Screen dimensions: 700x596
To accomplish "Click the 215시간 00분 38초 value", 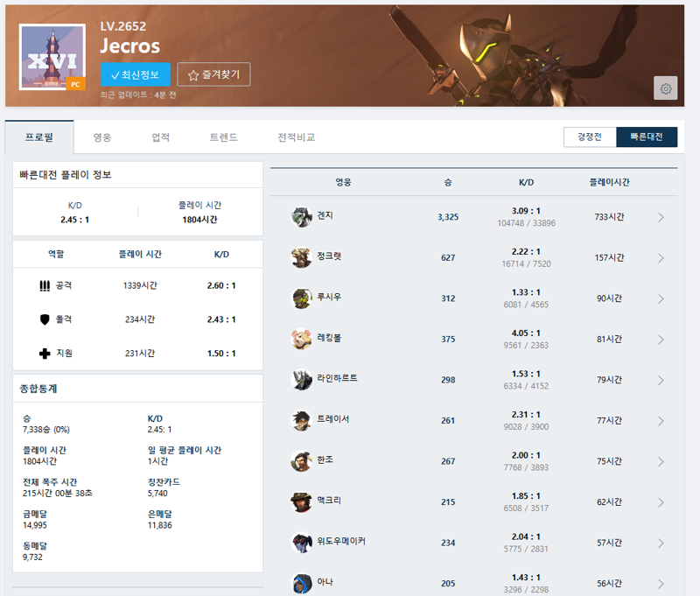I will [58, 494].
